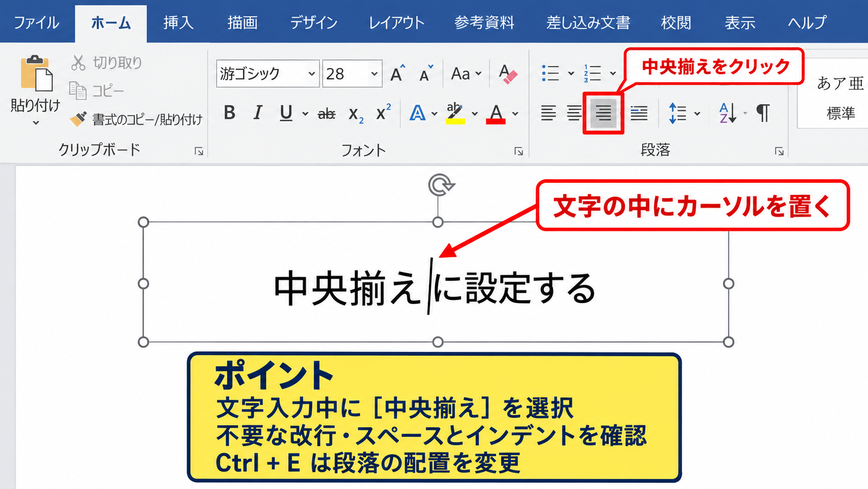This screenshot has width=868, height=489.
Task: Click the Paste clipboard icon
Action: [x=36, y=73]
